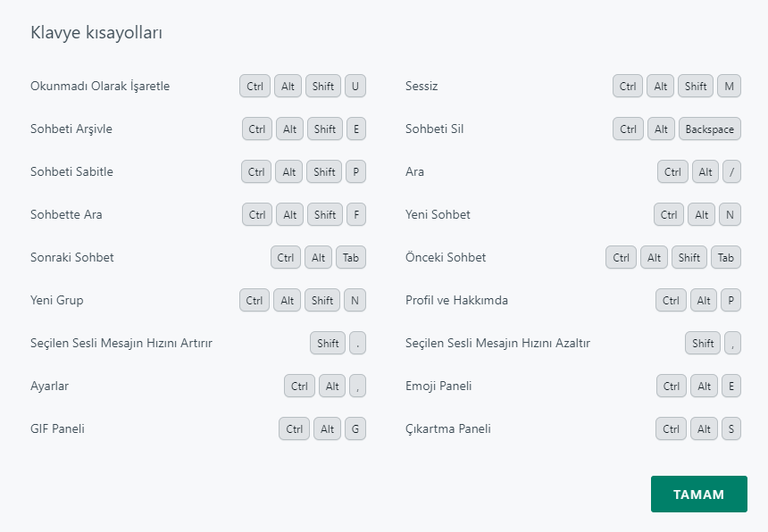This screenshot has width=768, height=532.
Task: Click the Önceki Sohbet label
Action: [446, 258]
